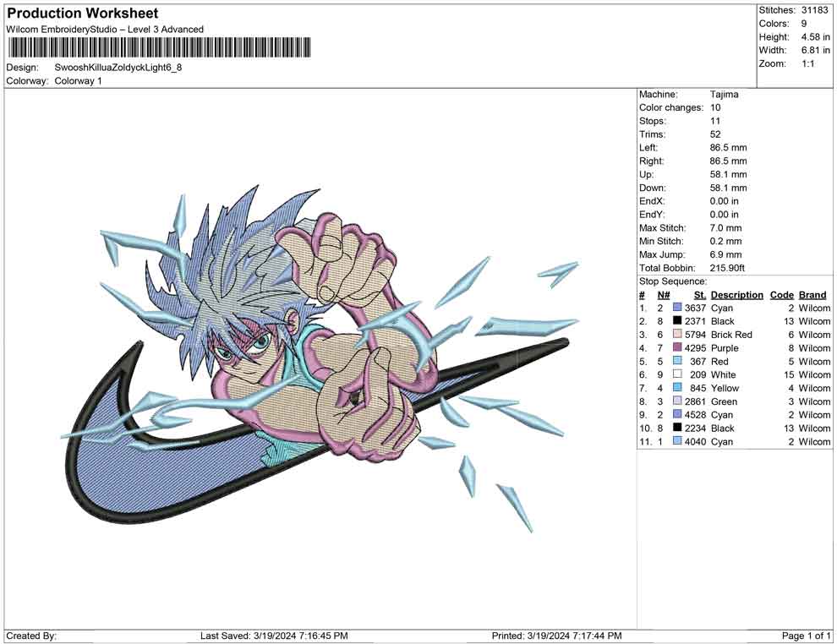Click the Zoom value 1:1
837x644 pixels.
[x=807, y=63]
